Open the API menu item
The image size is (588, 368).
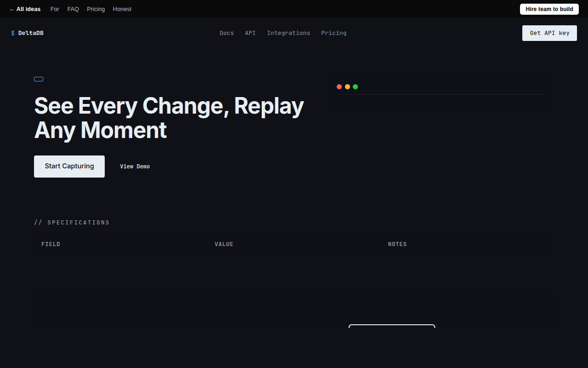coord(250,33)
